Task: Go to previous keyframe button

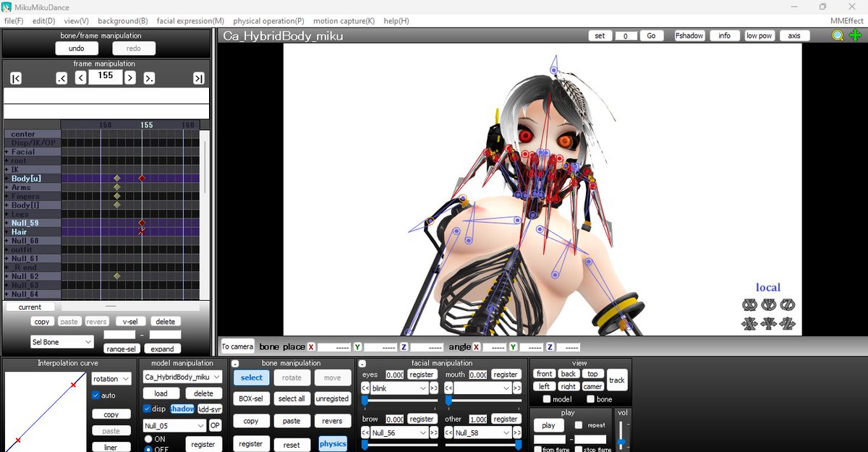Action: [61, 78]
